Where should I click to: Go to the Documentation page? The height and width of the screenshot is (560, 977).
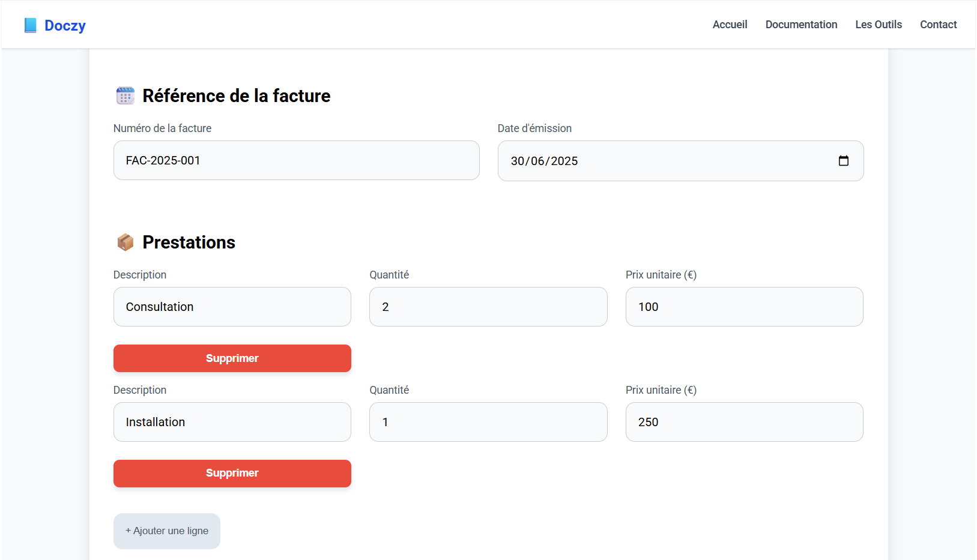pyautogui.click(x=801, y=25)
